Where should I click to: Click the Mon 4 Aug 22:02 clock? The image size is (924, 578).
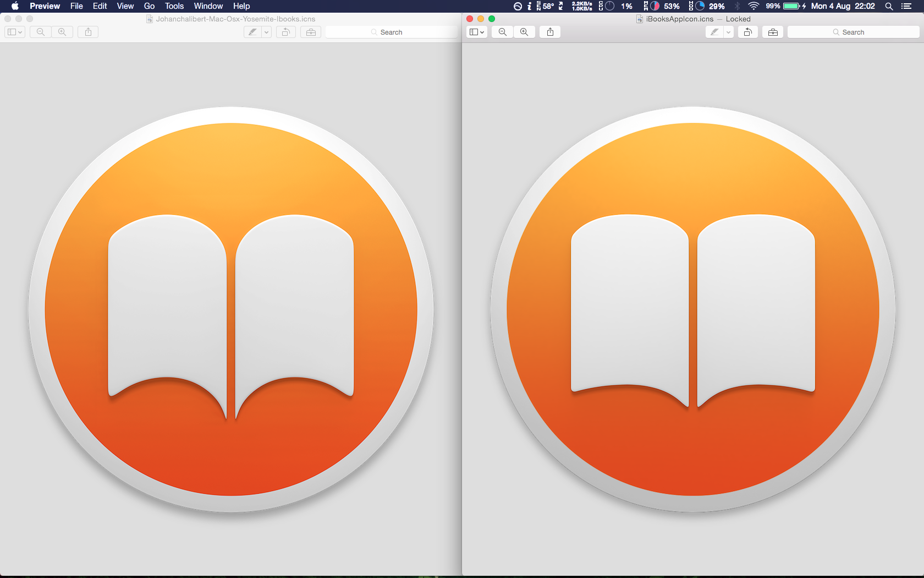tap(843, 6)
